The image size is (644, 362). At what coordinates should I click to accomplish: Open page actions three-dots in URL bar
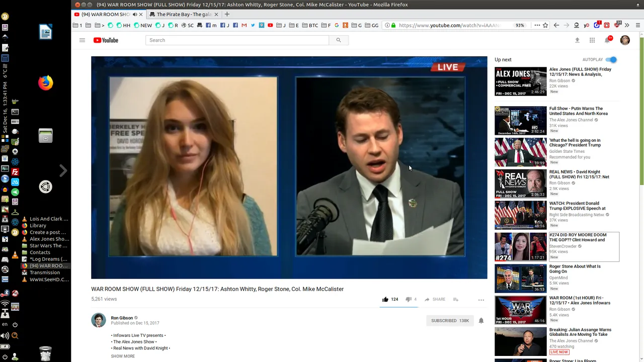pos(537,25)
